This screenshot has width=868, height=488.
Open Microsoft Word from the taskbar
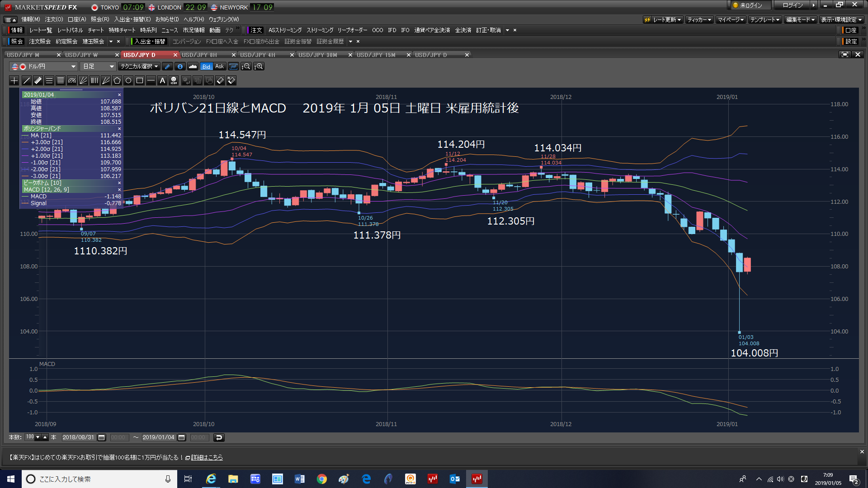(x=300, y=479)
